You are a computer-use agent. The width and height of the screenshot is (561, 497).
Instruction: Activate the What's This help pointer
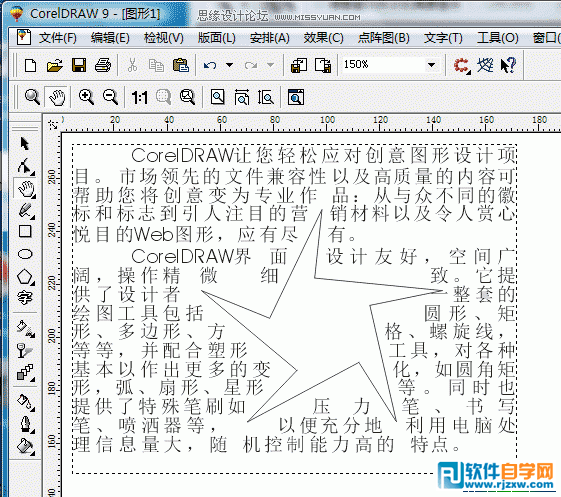[508, 65]
